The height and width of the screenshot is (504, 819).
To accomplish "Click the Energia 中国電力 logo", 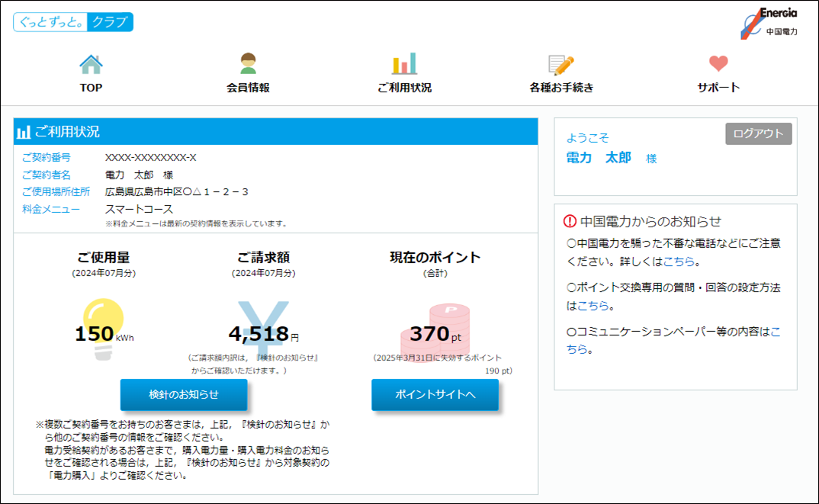I will (769, 23).
